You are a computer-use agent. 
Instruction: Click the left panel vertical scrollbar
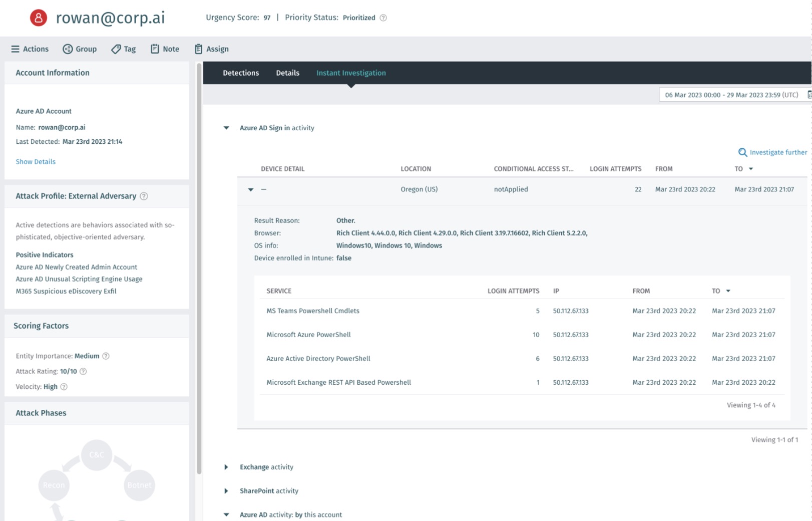(199, 268)
